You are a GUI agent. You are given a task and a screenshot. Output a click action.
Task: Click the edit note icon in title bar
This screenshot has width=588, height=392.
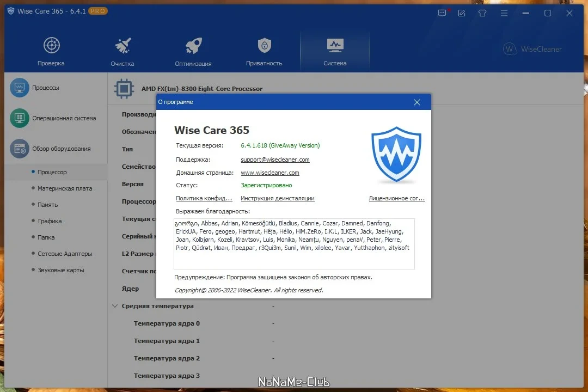[x=462, y=13]
